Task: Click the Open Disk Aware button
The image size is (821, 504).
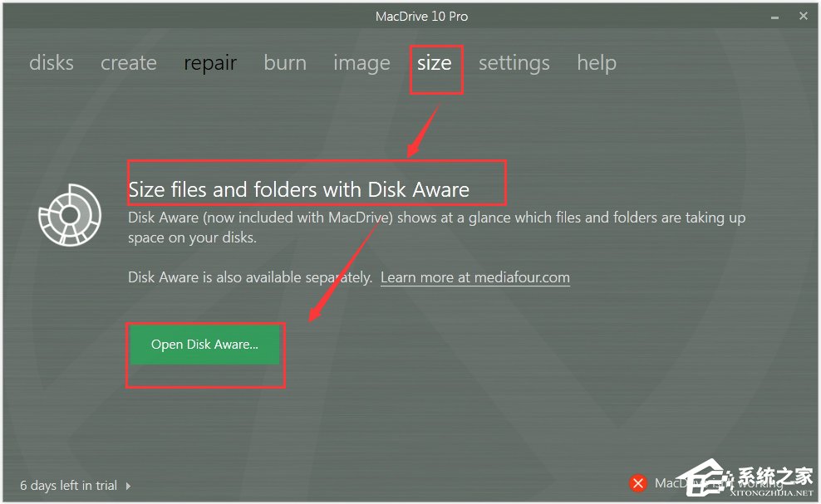Action: (x=204, y=345)
